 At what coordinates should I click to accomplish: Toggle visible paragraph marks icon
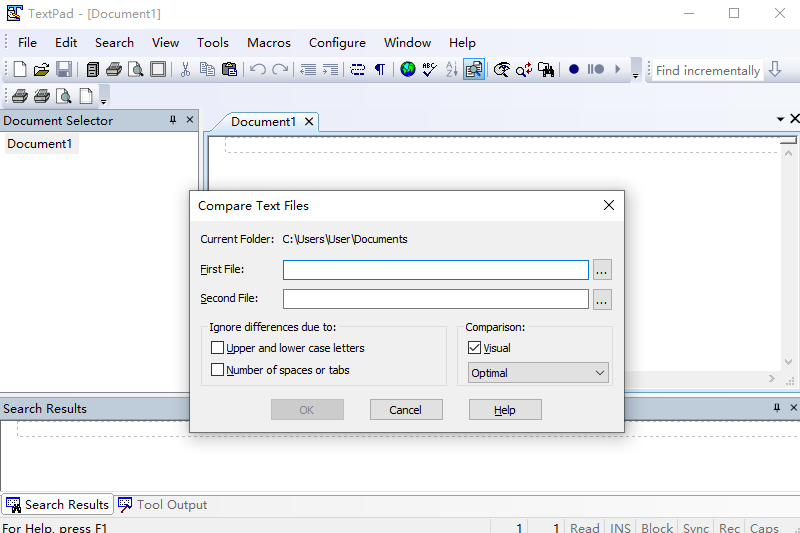pos(380,70)
